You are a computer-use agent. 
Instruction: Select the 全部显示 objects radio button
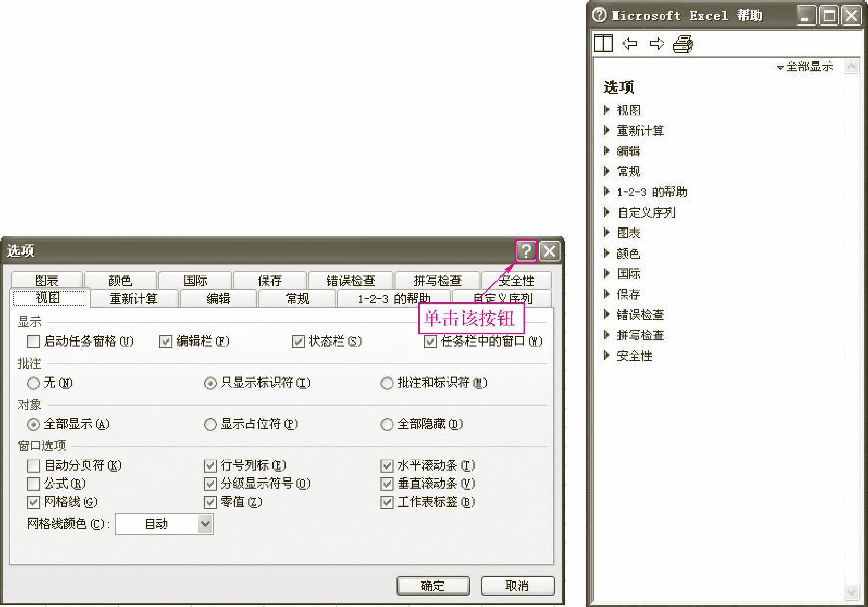pos(33,424)
